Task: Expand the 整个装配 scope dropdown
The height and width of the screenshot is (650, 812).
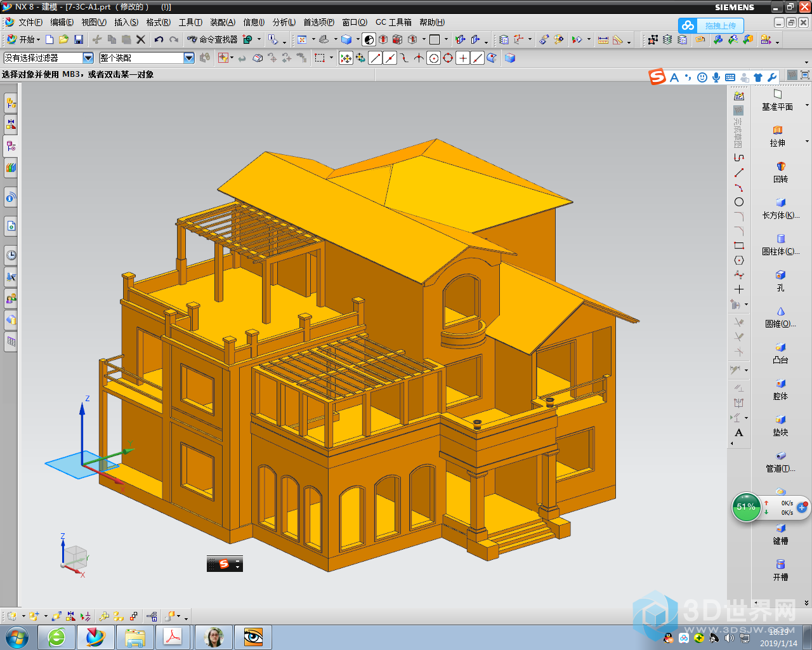Action: 189,58
